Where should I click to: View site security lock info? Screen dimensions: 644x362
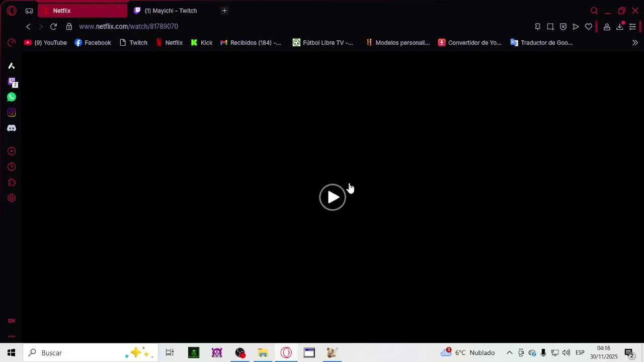pos(69,27)
